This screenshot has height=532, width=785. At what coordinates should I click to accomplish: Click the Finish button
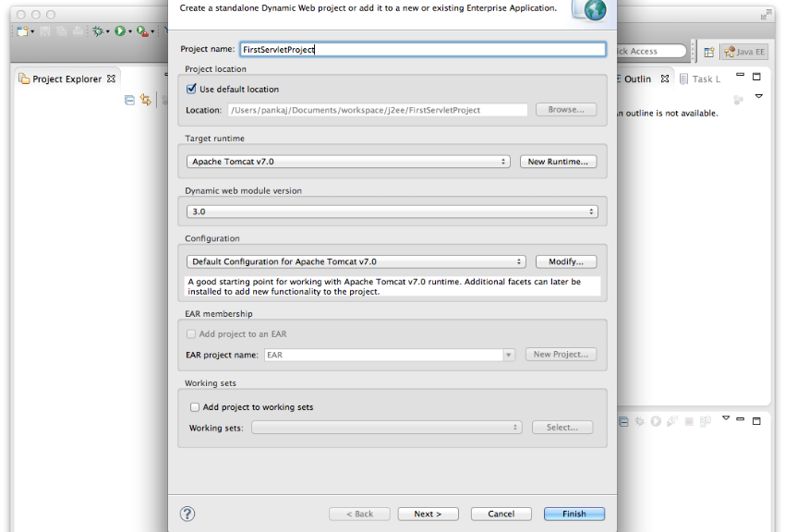click(x=574, y=514)
